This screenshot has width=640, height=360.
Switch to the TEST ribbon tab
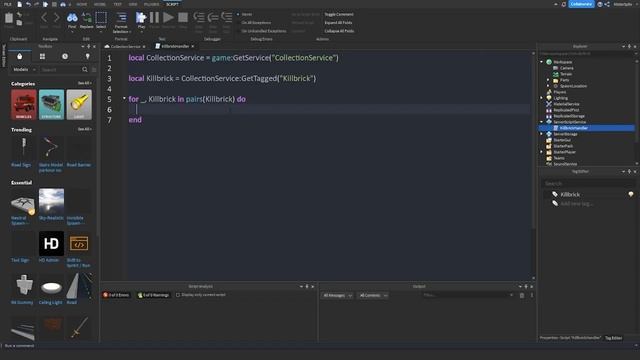tap(118, 4)
